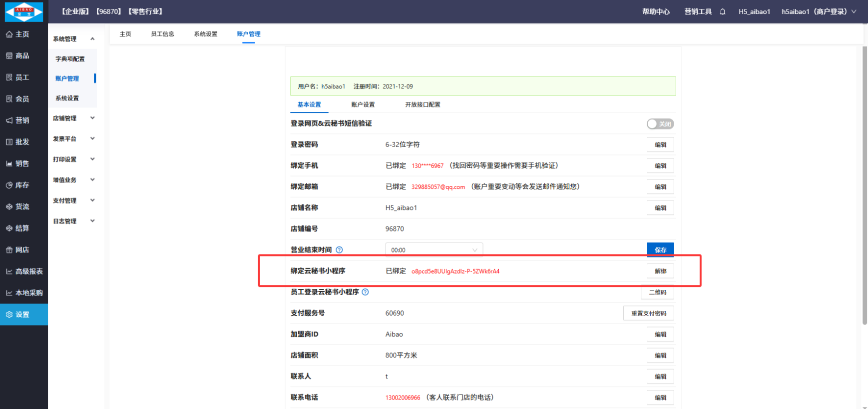Open the 营业结束时间 time dropdown
Screen dimensions: 868x409
pos(434,250)
